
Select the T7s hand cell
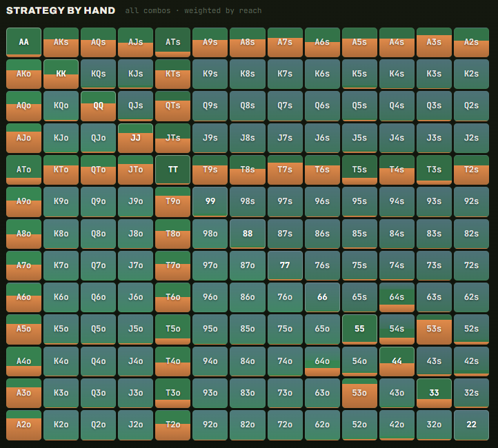tap(285, 170)
